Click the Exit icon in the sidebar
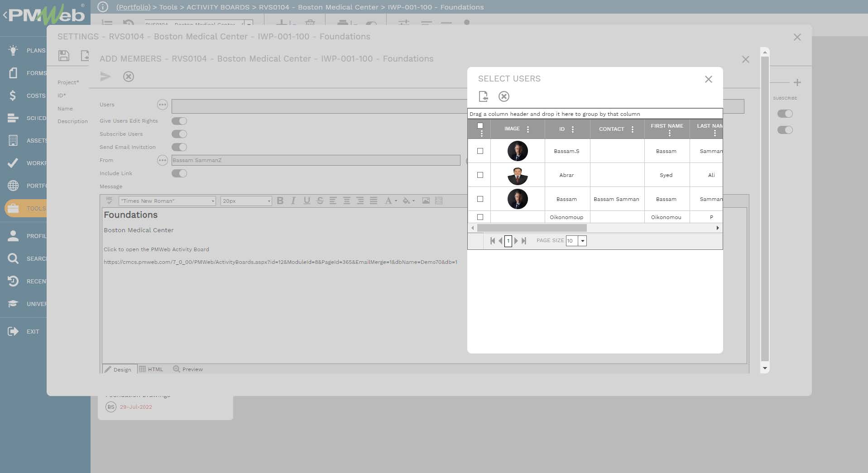Image resolution: width=868 pixels, height=473 pixels. pos(13,331)
